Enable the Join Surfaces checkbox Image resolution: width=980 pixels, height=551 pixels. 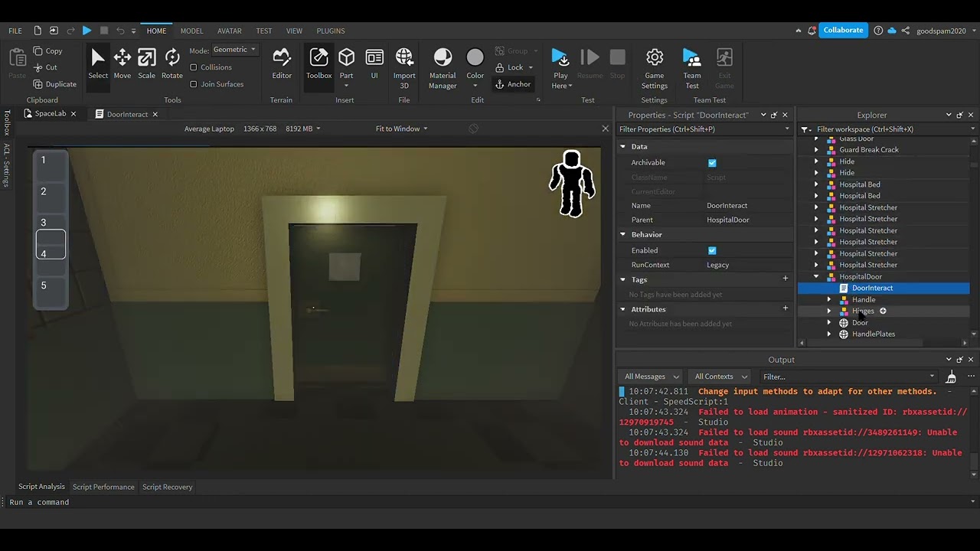coord(194,84)
